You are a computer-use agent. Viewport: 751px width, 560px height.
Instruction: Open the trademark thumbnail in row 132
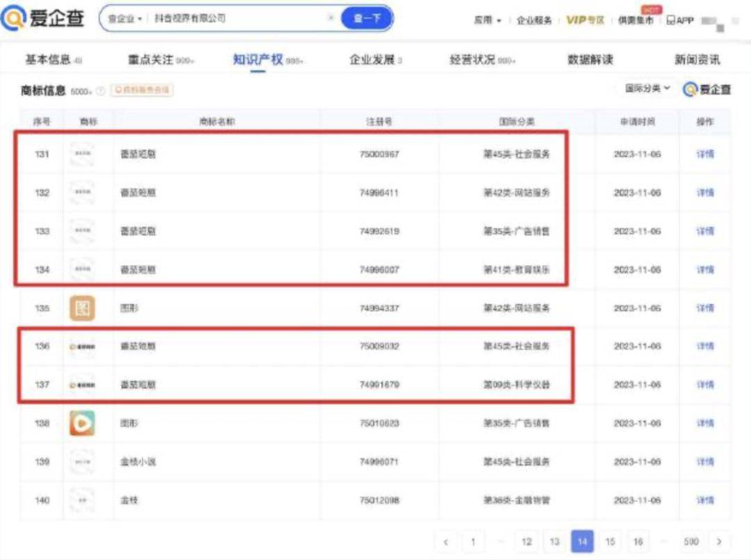pos(82,193)
